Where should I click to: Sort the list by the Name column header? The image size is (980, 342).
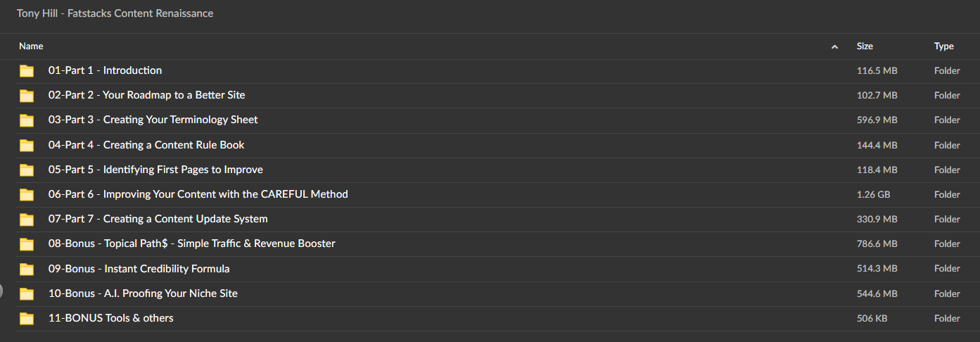31,46
